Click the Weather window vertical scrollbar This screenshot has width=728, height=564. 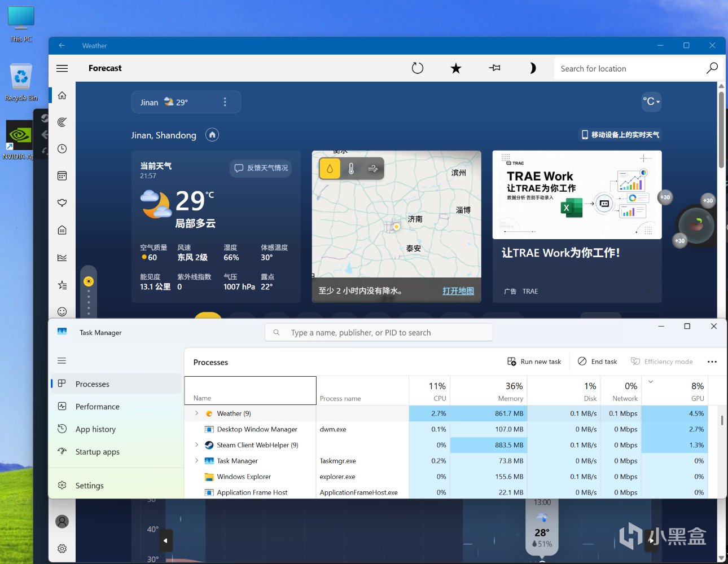[721, 130]
